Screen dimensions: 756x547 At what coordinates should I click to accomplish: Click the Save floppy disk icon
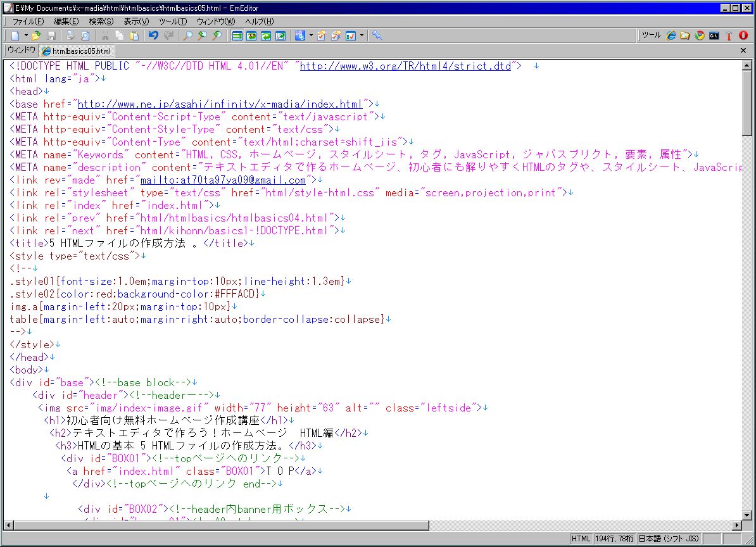click(51, 35)
